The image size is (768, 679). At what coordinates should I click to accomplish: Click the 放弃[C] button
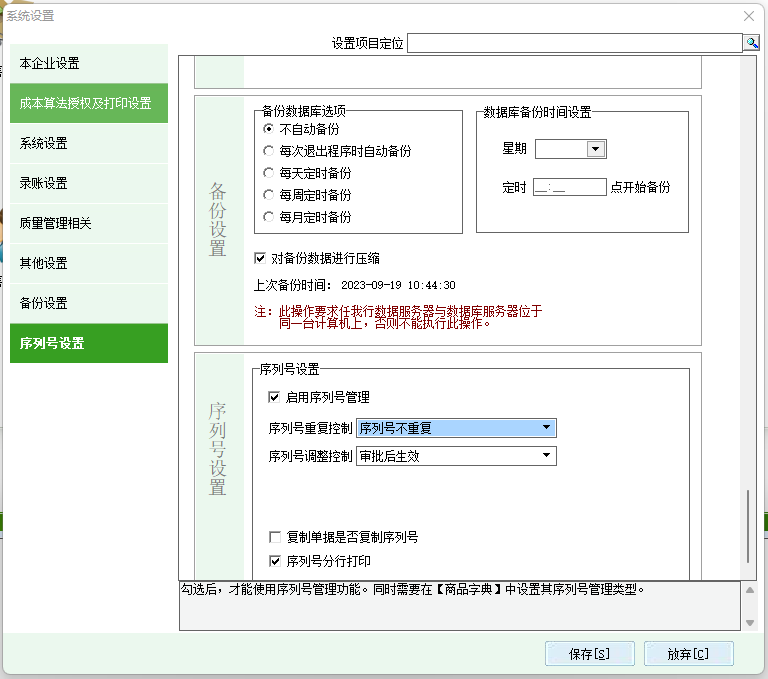pos(688,654)
